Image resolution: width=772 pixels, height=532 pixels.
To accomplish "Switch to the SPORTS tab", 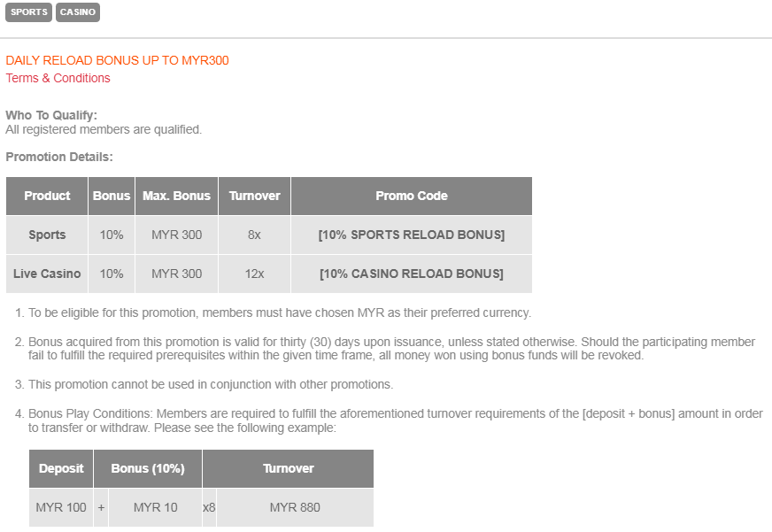I will click(x=29, y=12).
